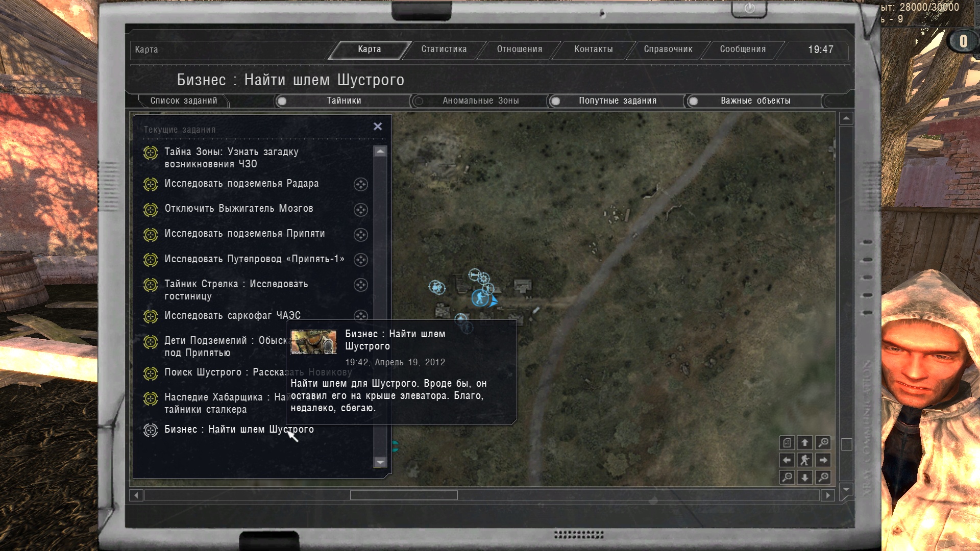
Task: Open the Статистика tab
Action: pos(444,49)
